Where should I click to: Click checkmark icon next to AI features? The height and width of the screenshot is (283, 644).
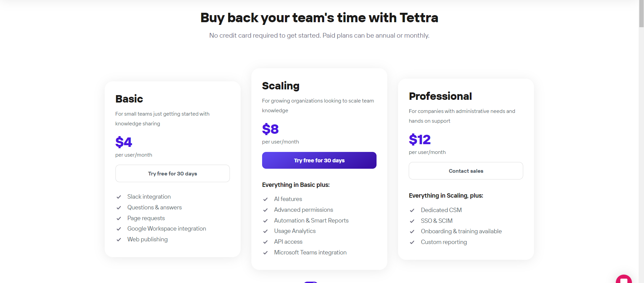(265, 199)
